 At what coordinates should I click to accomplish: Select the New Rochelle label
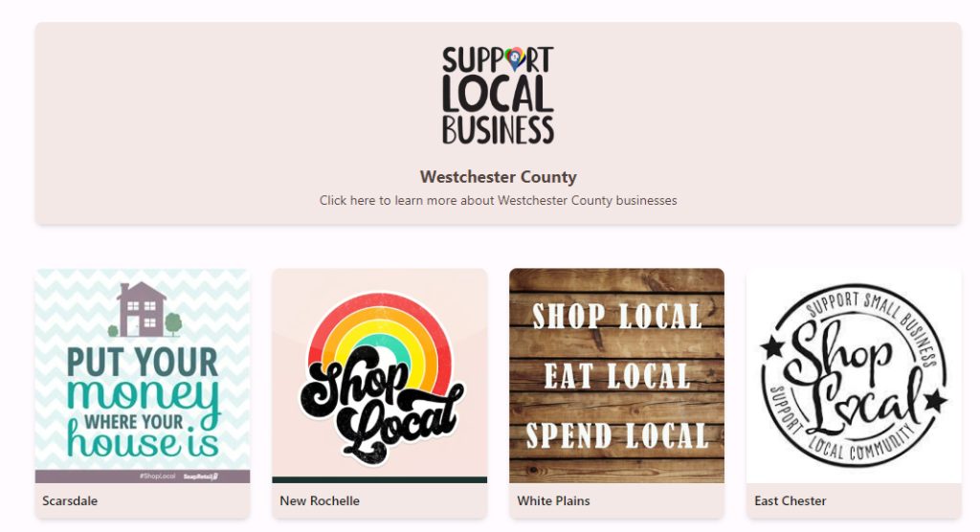(x=320, y=500)
